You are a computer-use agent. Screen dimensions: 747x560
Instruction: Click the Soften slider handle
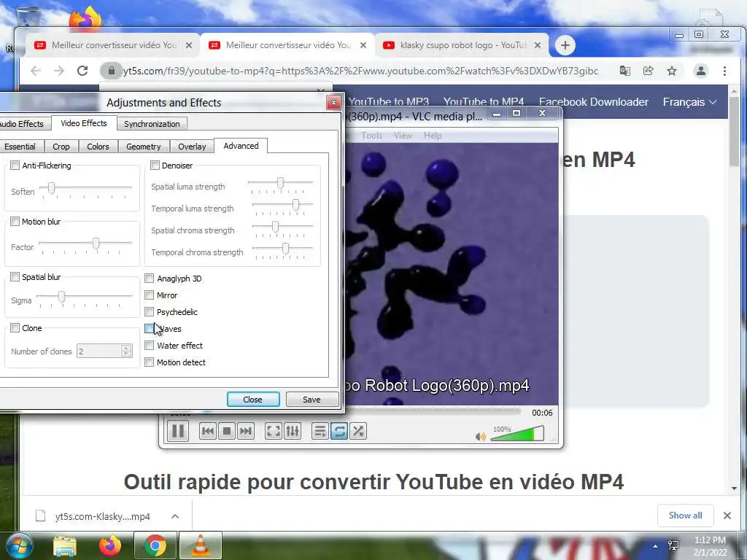tap(52, 188)
